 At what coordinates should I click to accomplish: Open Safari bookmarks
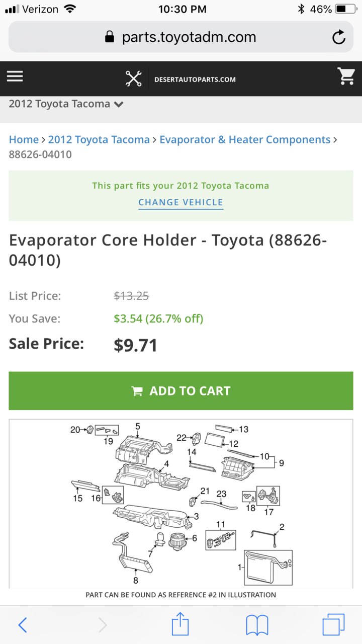[x=257, y=625]
